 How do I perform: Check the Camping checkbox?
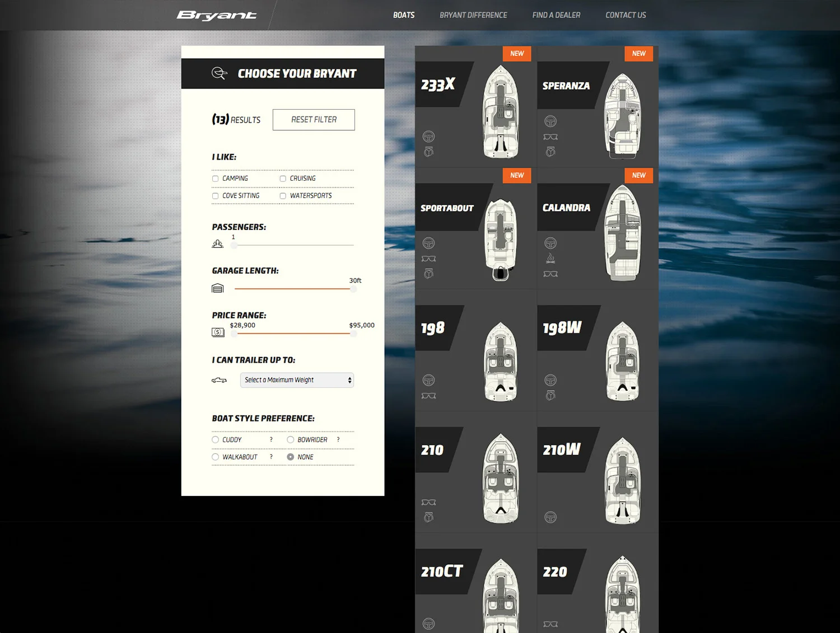[215, 179]
